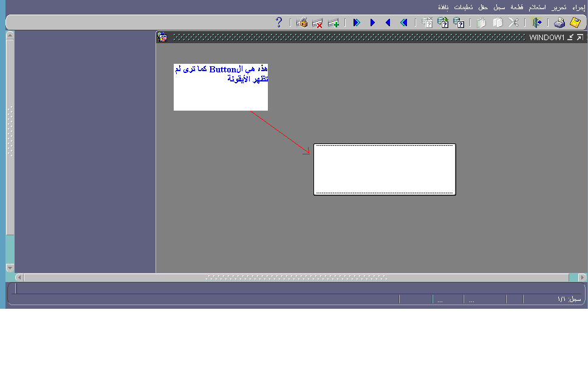Click the Execute Query toolbar icon

click(443, 22)
